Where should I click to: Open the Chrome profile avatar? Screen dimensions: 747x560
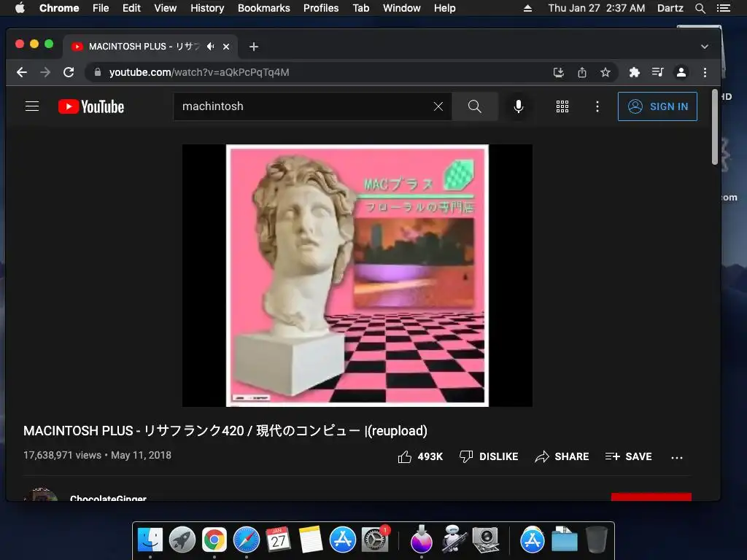click(681, 72)
